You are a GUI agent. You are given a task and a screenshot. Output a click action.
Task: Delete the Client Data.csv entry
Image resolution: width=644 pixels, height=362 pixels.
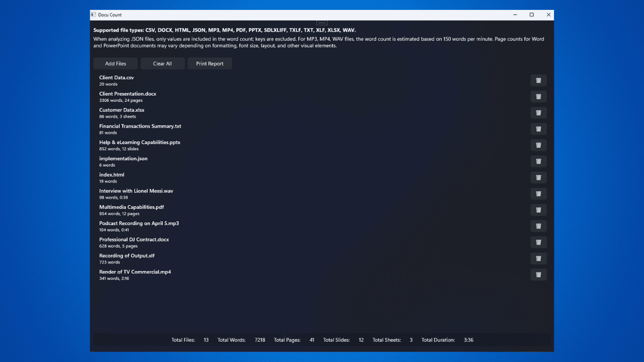(538, 81)
